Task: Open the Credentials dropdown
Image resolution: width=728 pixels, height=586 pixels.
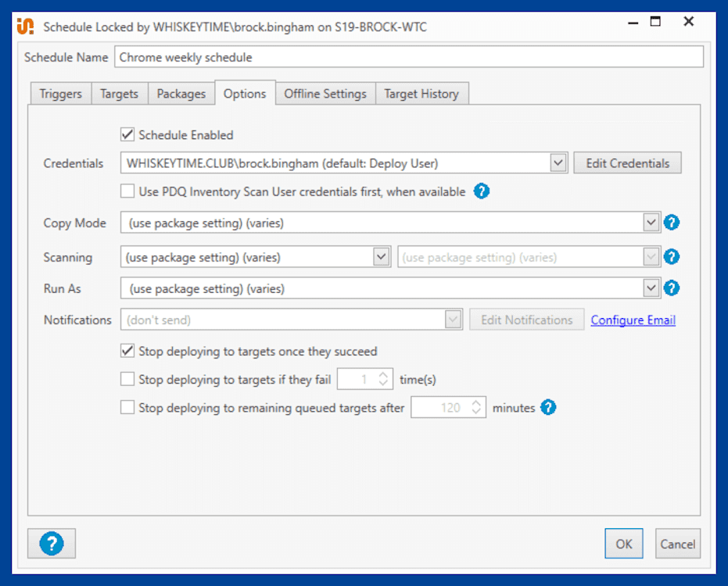Action: coord(558,163)
